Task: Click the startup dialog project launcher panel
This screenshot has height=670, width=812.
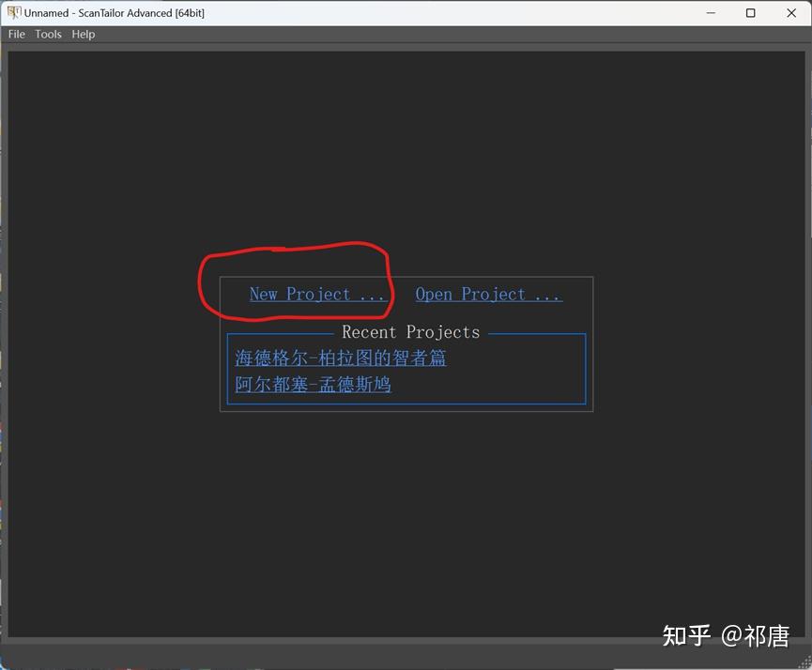Action: (x=406, y=343)
